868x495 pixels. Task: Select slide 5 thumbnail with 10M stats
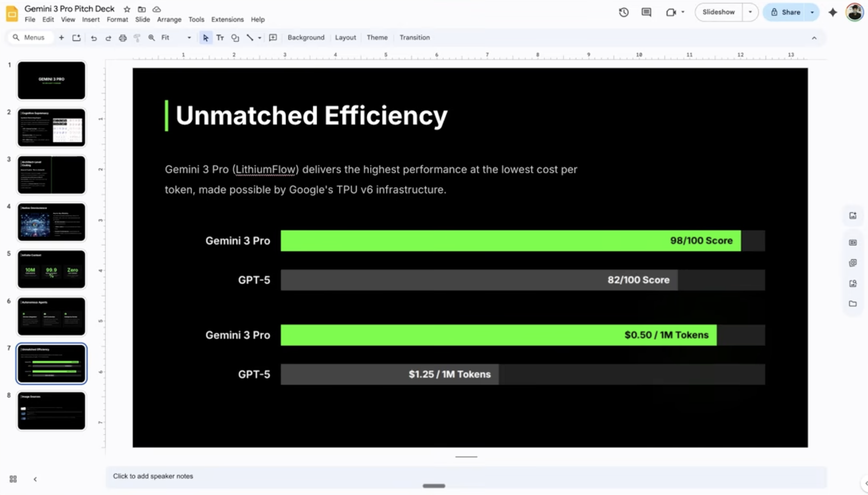click(51, 269)
